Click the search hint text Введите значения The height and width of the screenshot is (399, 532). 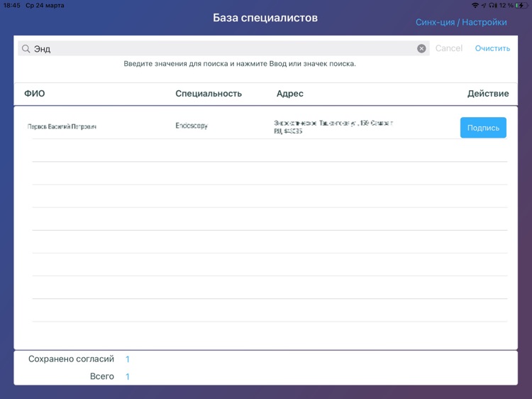(x=240, y=64)
